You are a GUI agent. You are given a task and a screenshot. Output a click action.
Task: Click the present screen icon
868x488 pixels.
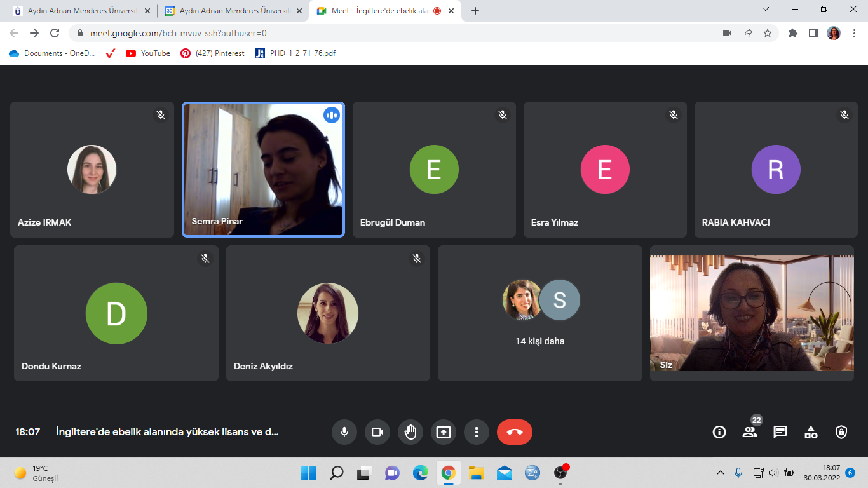444,432
